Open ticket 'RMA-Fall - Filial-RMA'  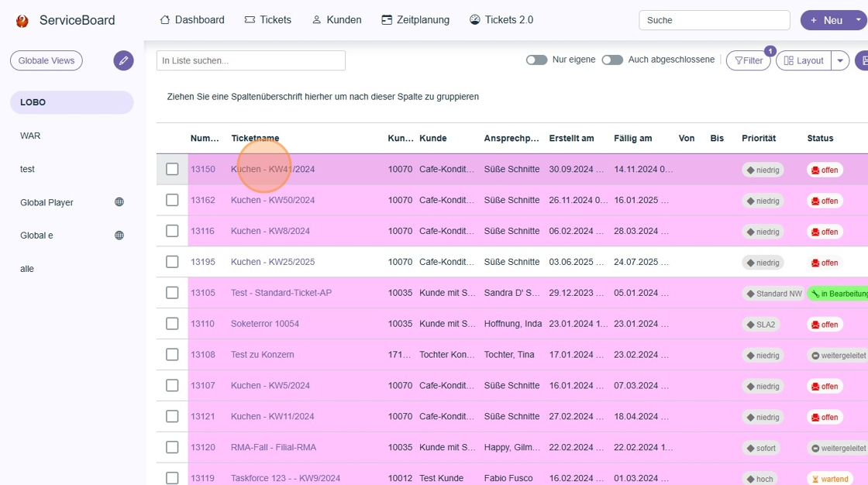tap(274, 447)
